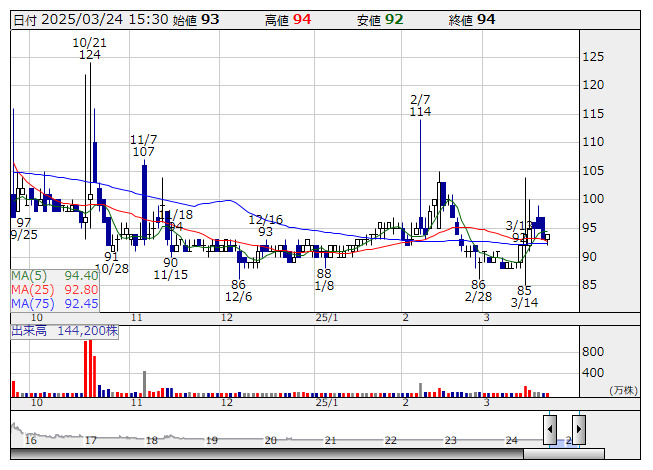Image resolution: width=653 pixels, height=470 pixels.
Task: Select year 24 on the overview timeline
Action: [x=511, y=440]
